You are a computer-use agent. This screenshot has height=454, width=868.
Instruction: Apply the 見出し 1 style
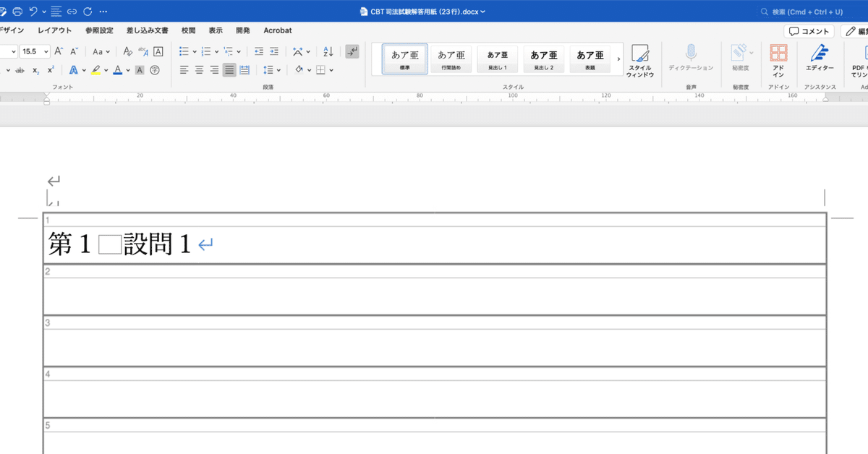point(497,59)
